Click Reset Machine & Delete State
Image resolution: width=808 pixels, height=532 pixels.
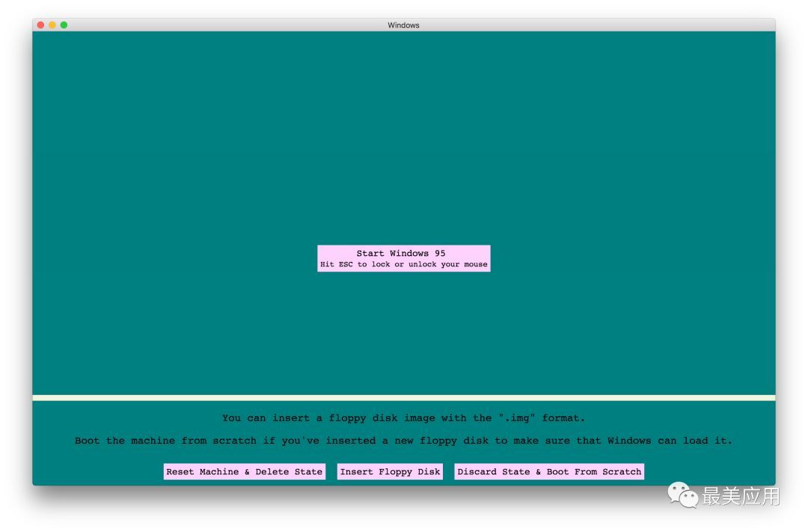pyautogui.click(x=244, y=471)
